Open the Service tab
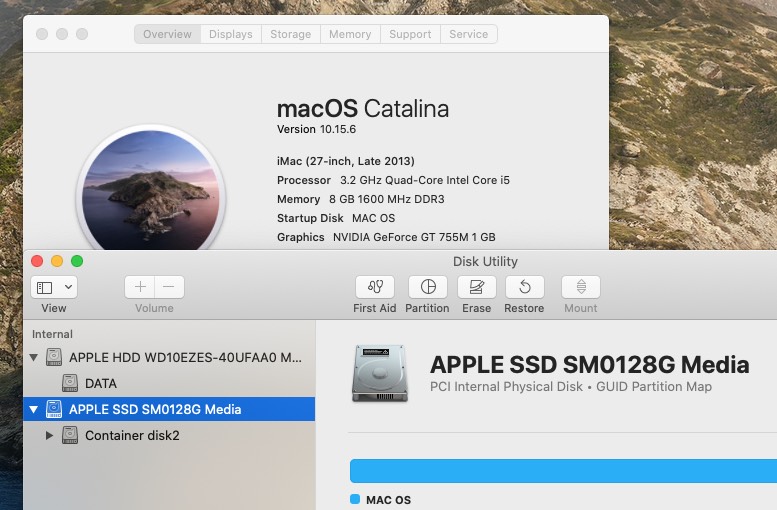Image resolution: width=777 pixels, height=510 pixels. pyautogui.click(x=469, y=34)
